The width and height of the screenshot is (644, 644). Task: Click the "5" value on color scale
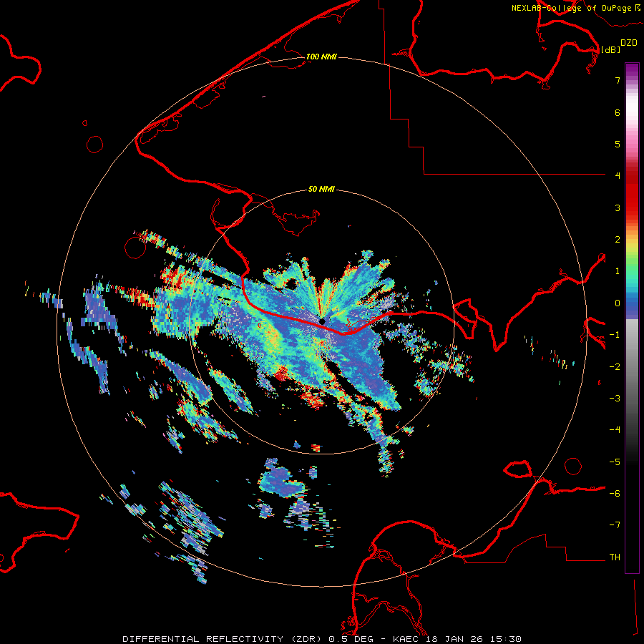618,144
